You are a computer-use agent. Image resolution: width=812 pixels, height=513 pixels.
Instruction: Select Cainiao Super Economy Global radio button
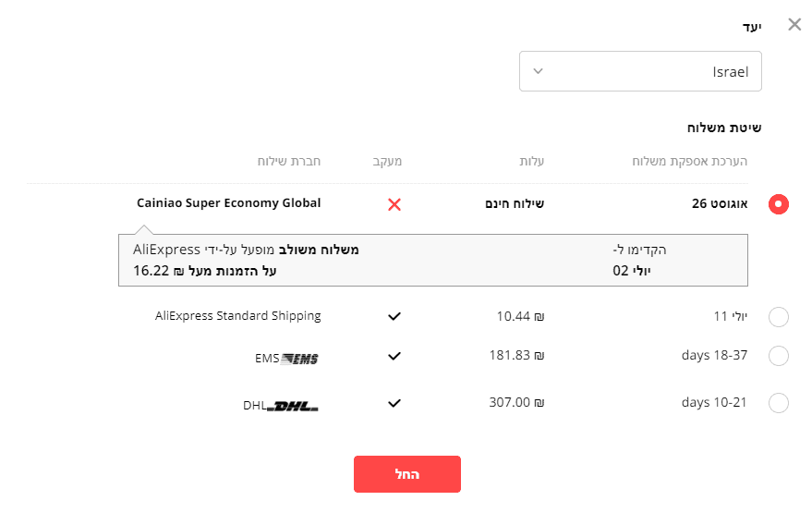pyautogui.click(x=779, y=204)
